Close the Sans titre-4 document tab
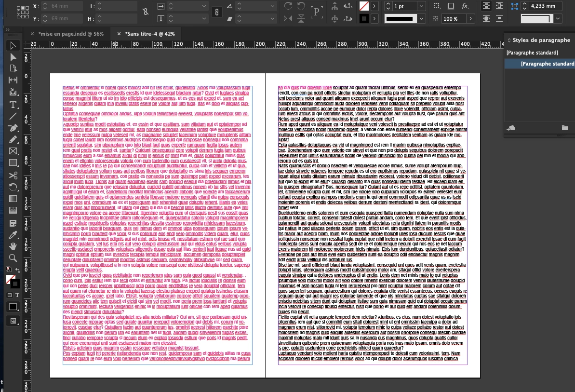This screenshot has height=392, width=575. (119, 34)
